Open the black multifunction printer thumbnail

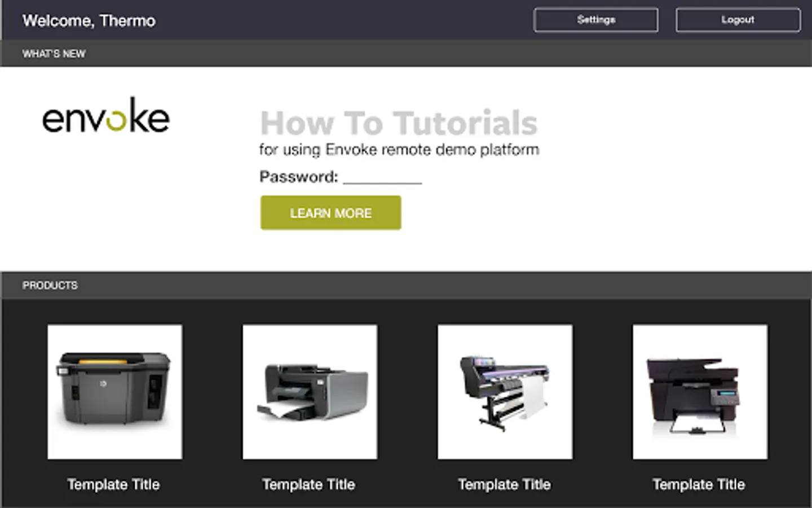coord(700,392)
